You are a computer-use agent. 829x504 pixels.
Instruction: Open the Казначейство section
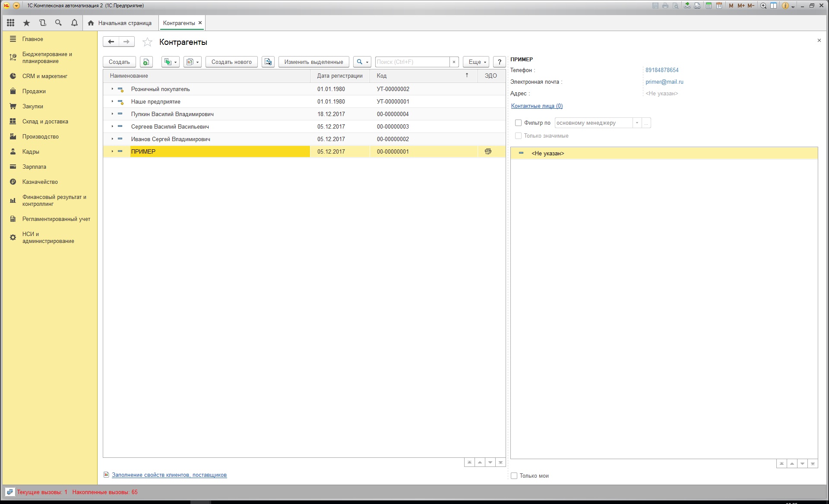[x=40, y=182]
